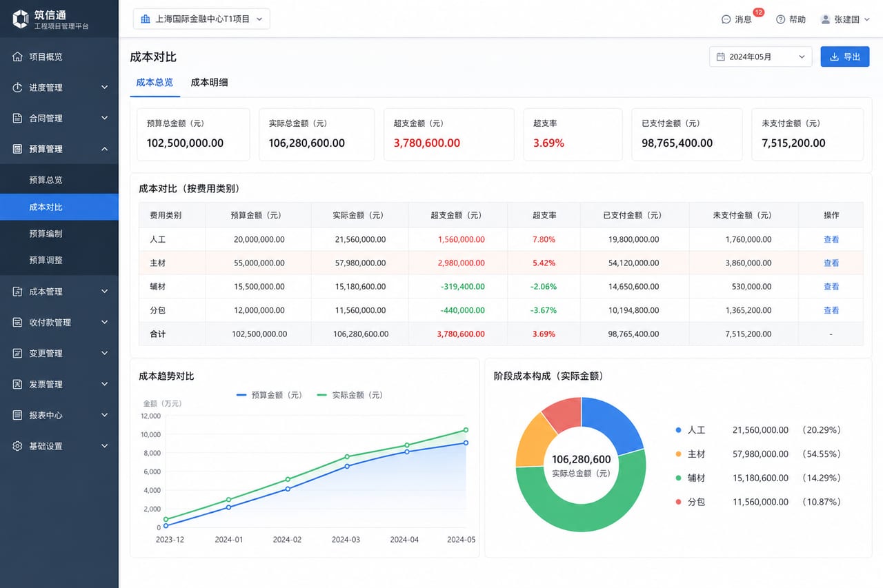Expand the 变更管理 menu chevron
The image size is (883, 588).
click(x=104, y=354)
